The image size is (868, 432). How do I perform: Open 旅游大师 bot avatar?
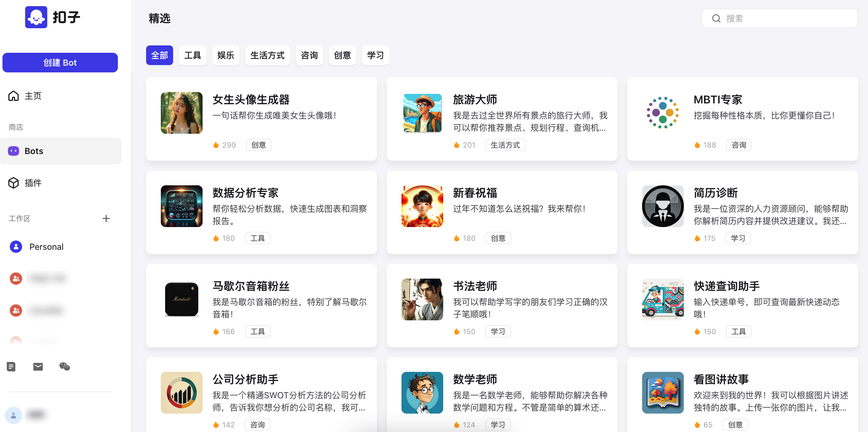[422, 113]
